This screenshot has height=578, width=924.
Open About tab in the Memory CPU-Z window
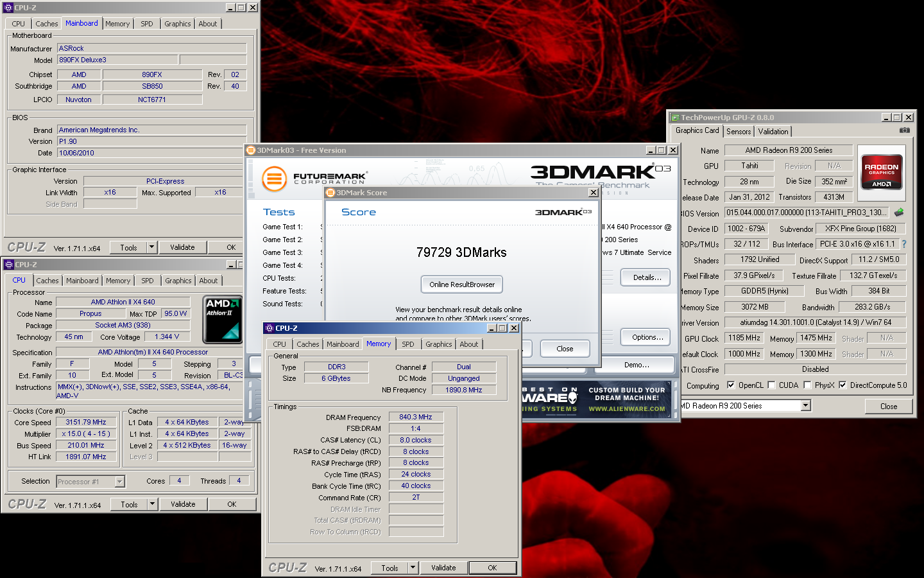tap(469, 344)
